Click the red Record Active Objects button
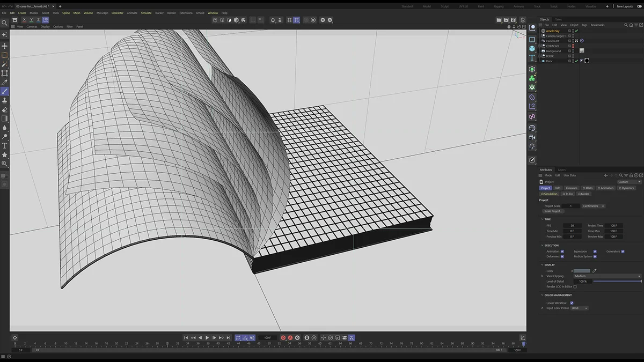The image size is (644, 362). coord(283,338)
